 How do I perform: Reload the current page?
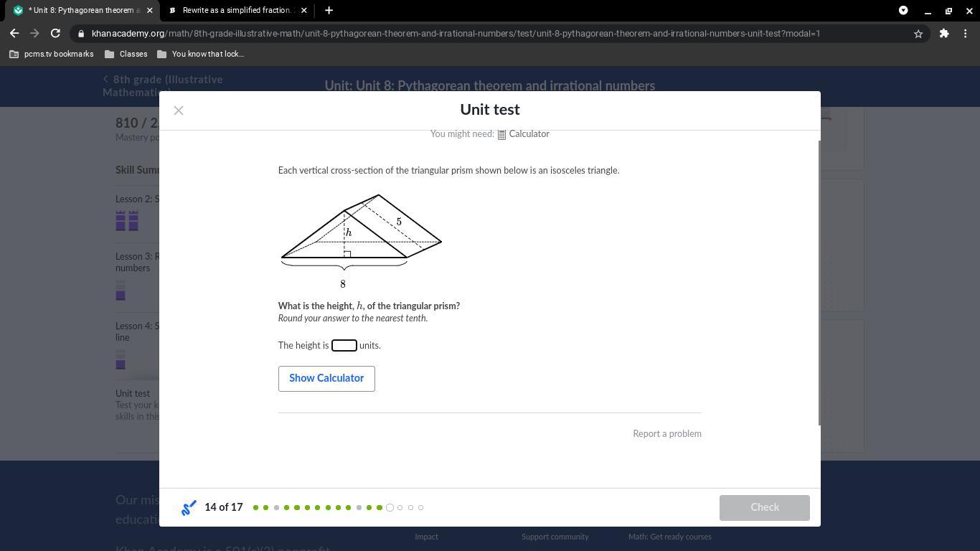tap(55, 33)
